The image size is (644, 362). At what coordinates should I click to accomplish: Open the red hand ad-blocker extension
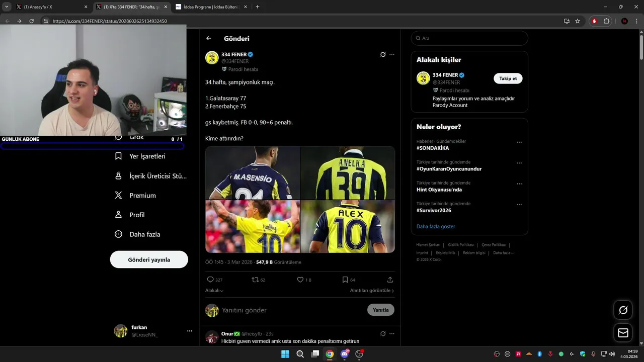tap(594, 21)
